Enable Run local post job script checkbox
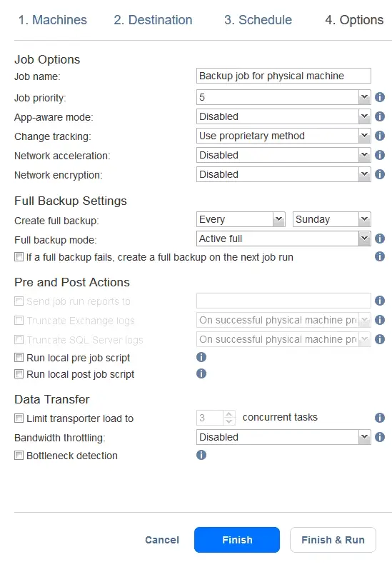Viewport: 392px width, 567px height. coord(19,374)
